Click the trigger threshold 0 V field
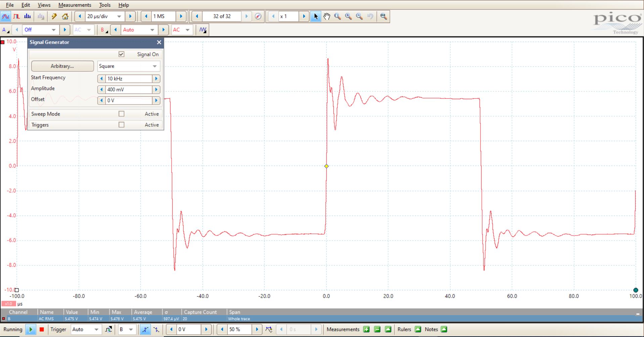Screen dimensions: 644x337 189,329
